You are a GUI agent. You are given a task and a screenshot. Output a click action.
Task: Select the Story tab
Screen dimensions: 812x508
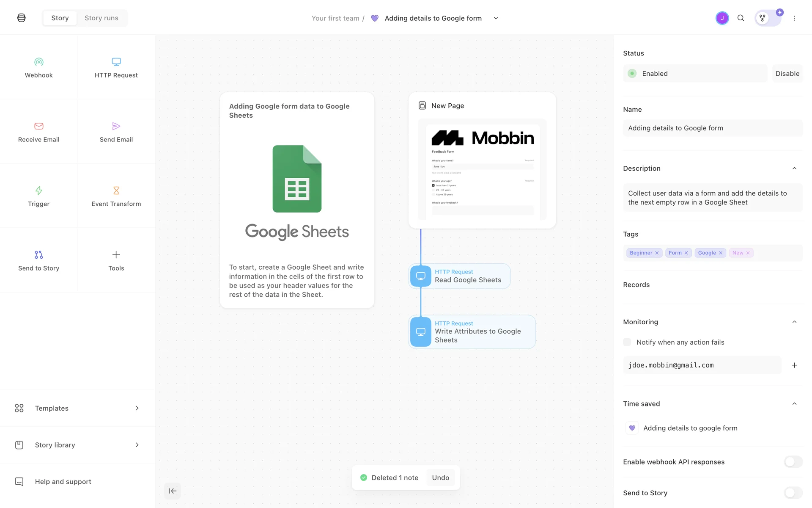coord(60,18)
